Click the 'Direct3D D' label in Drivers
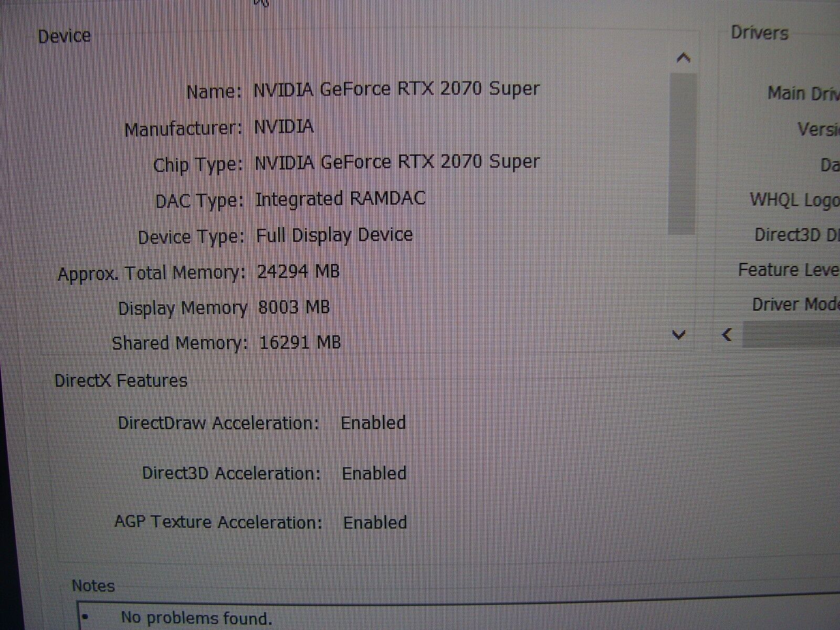 point(797,235)
